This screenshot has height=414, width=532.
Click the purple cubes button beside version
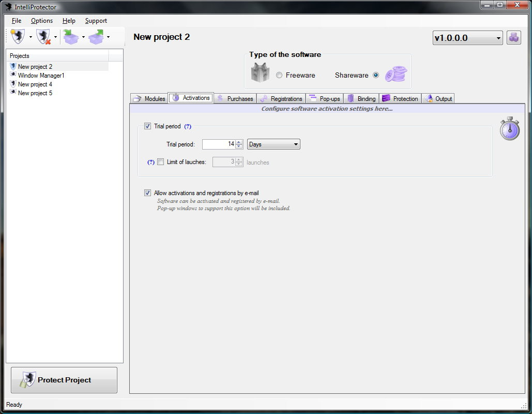pos(514,37)
